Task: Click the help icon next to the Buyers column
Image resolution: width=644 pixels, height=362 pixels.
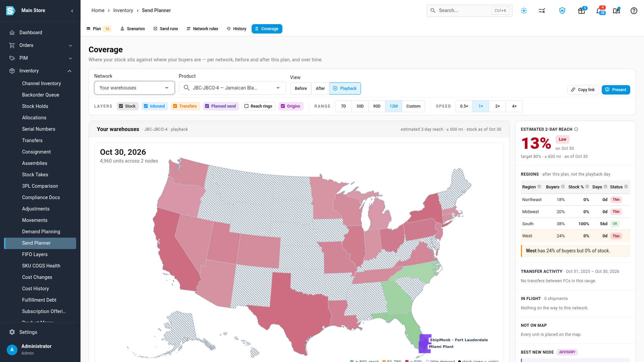Action: (x=563, y=187)
